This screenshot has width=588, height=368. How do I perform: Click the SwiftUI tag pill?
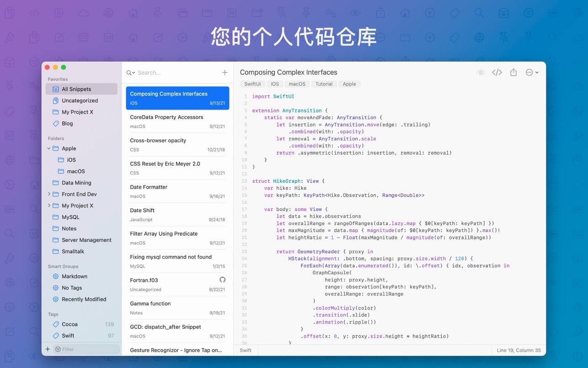coord(252,84)
